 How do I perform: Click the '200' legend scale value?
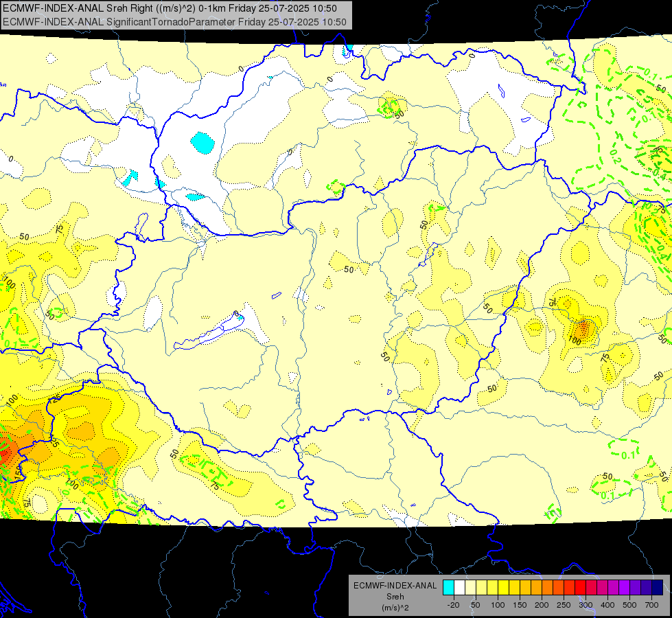pos(542,605)
